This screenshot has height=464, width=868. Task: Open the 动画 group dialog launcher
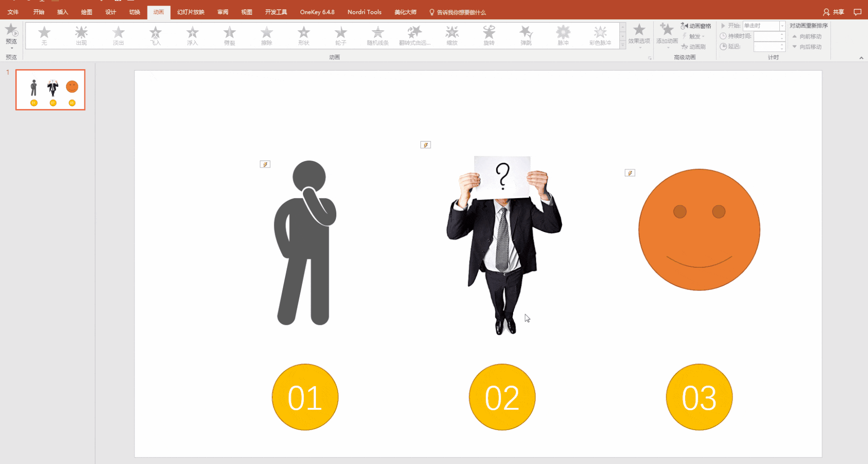[x=649, y=58]
